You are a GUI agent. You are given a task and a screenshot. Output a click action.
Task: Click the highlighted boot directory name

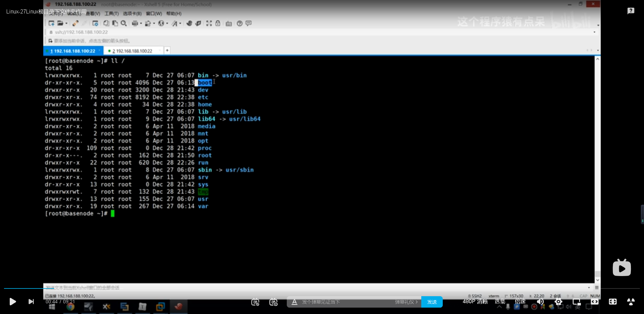(x=205, y=83)
